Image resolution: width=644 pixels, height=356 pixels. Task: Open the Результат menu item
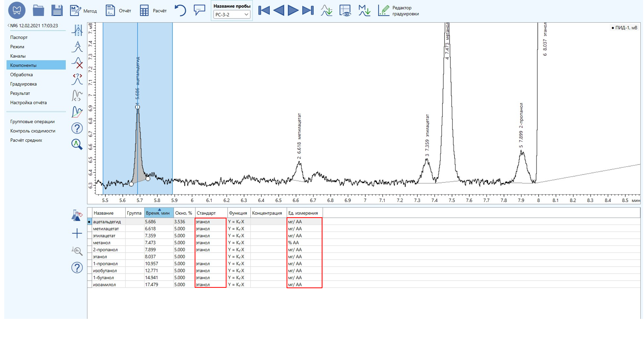point(20,93)
